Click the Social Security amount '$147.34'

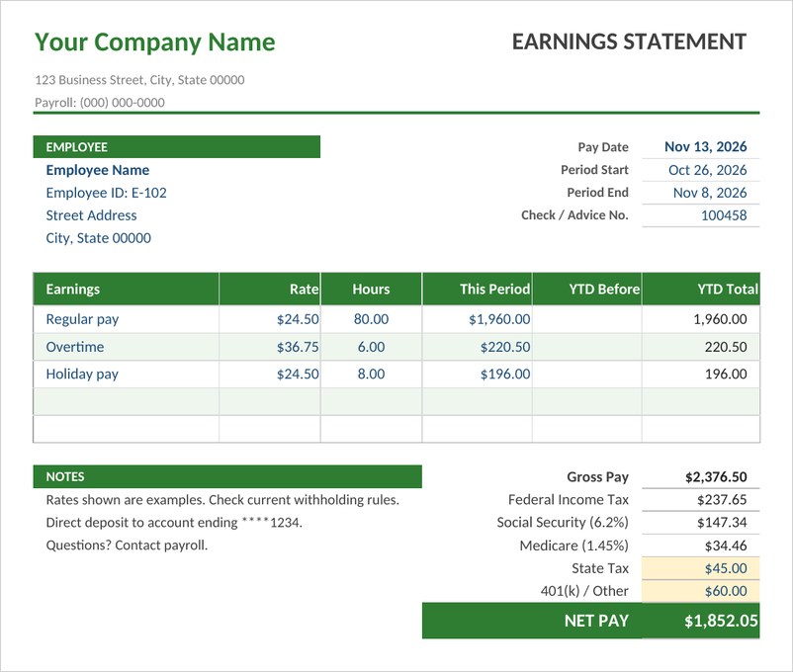point(722,523)
